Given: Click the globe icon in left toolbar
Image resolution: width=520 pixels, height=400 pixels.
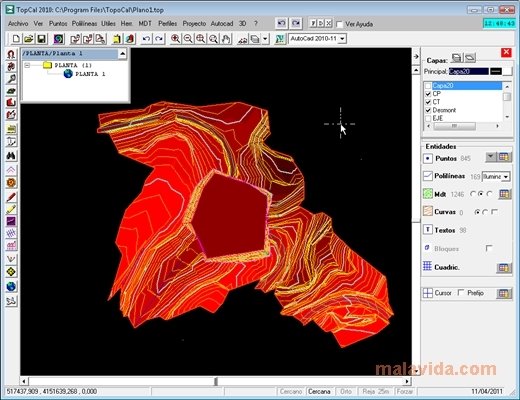Looking at the screenshot, I should (11, 286).
